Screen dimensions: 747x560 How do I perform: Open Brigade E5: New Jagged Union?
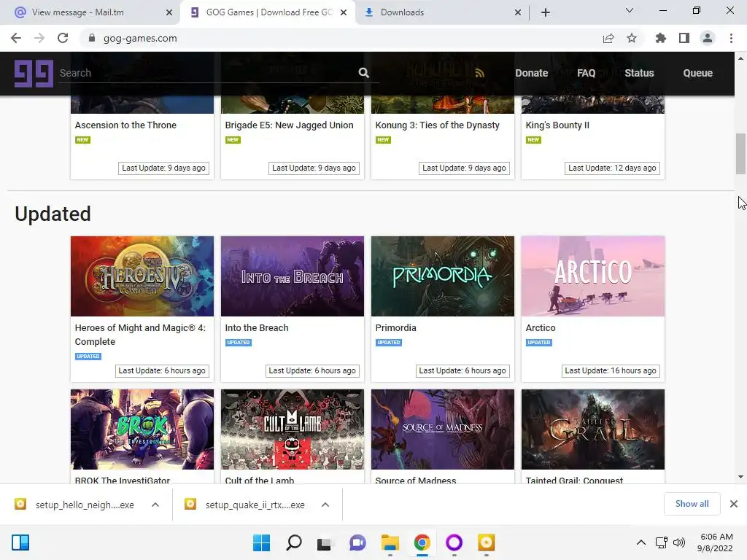point(289,125)
